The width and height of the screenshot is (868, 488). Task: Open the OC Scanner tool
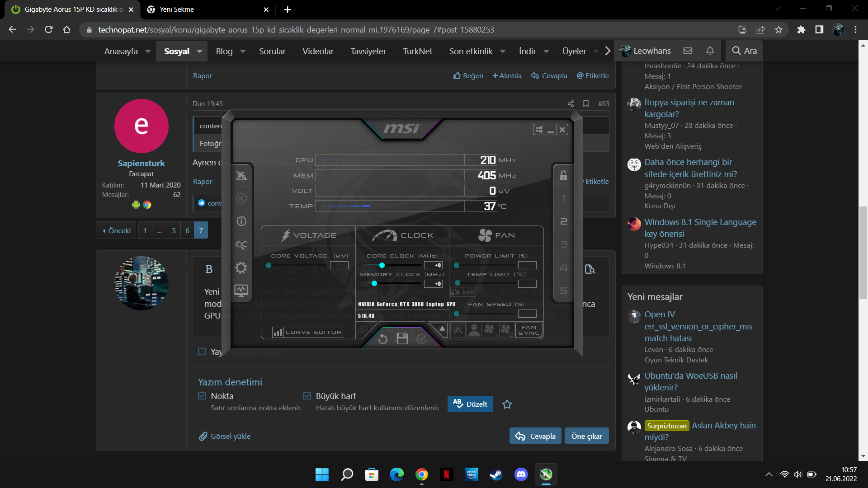241,245
